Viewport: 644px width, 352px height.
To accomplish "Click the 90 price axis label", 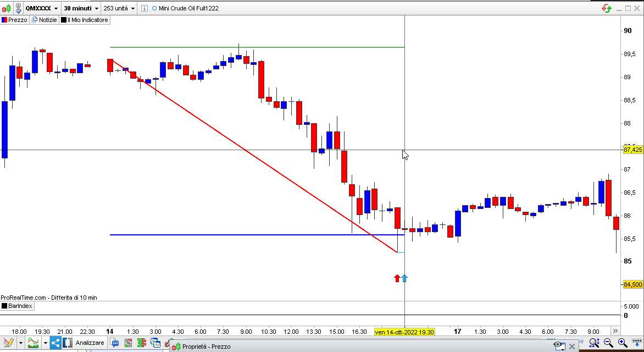I will 628,30.
